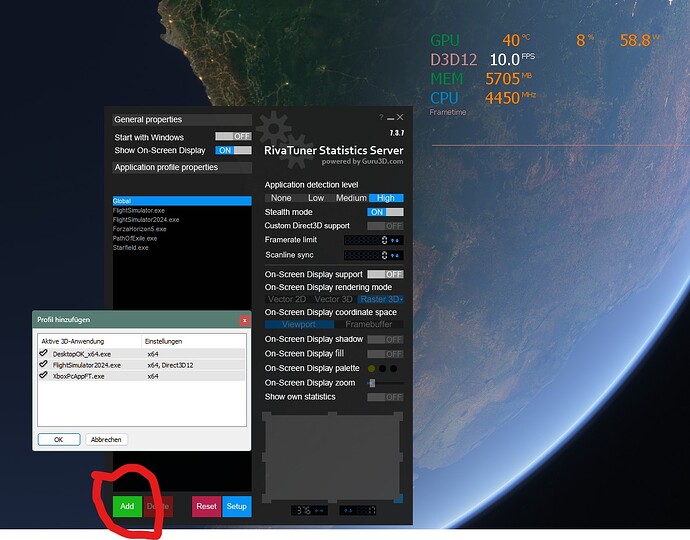Click the third OSD palette swatch
Viewport: 690px width, 540px height.
point(393,368)
